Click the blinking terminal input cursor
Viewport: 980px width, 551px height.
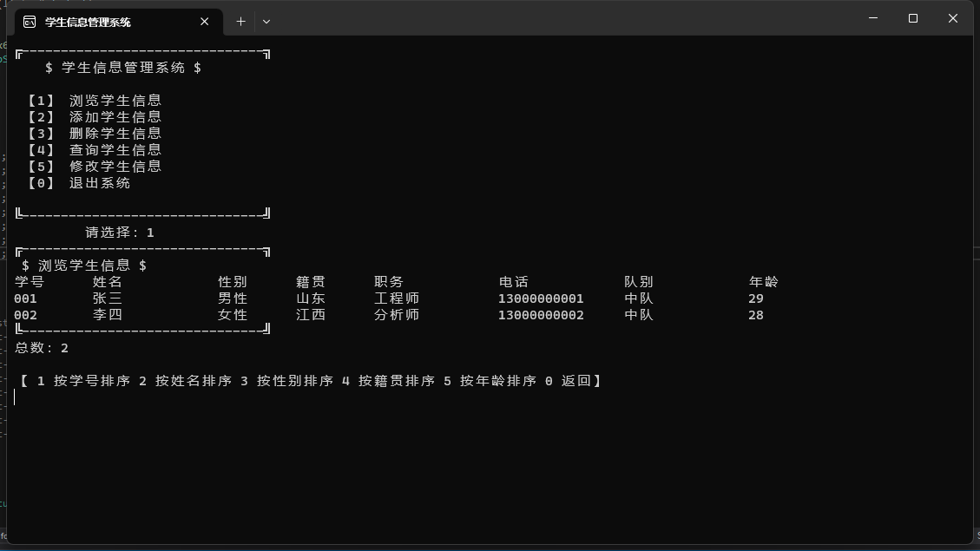pos(15,397)
